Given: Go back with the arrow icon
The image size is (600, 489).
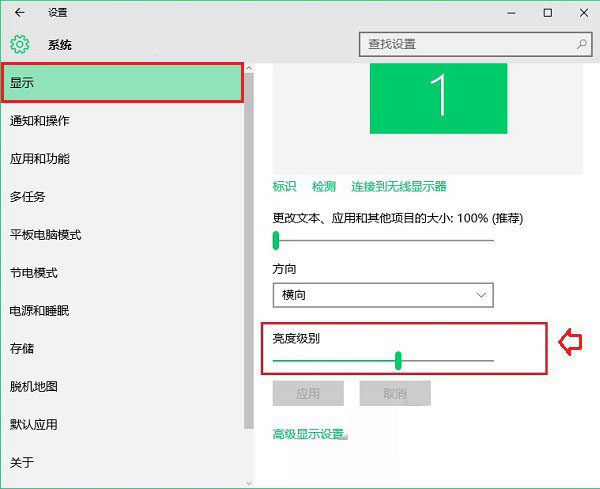Looking at the screenshot, I should pos(20,13).
